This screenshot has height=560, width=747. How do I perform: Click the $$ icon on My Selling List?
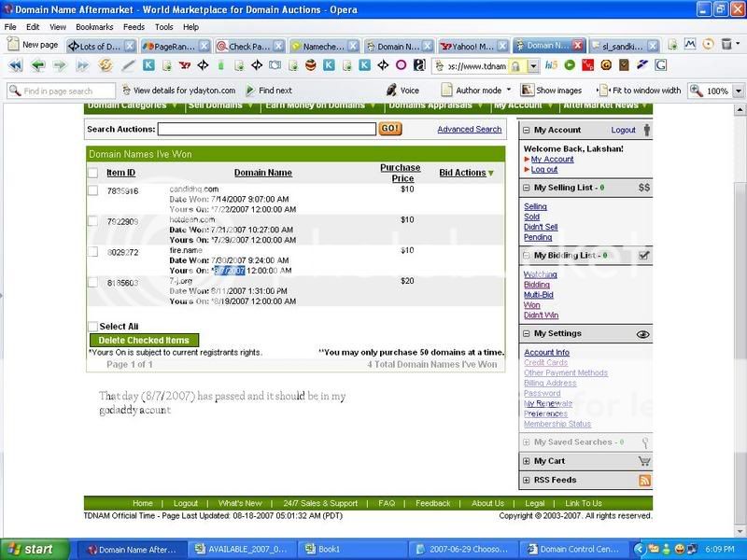pos(643,188)
